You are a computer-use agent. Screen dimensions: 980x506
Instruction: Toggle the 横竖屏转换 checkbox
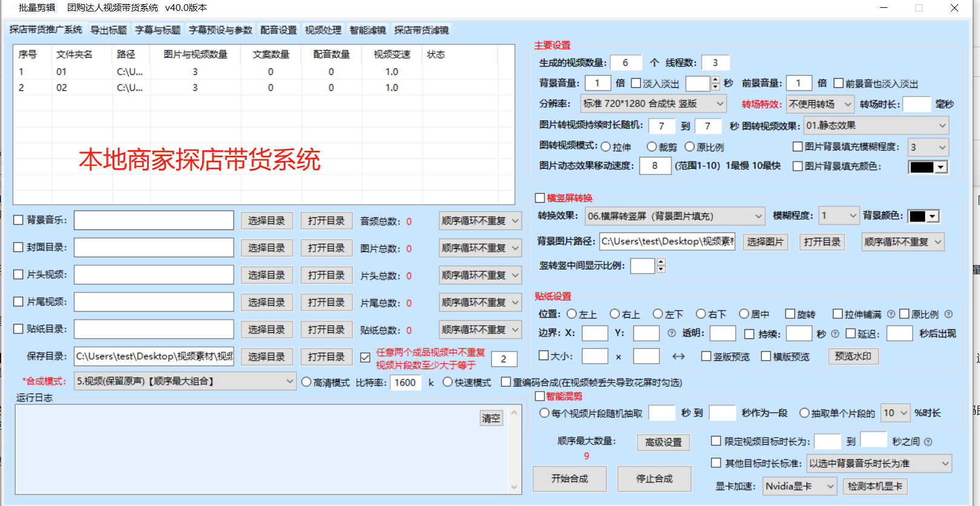[540, 198]
